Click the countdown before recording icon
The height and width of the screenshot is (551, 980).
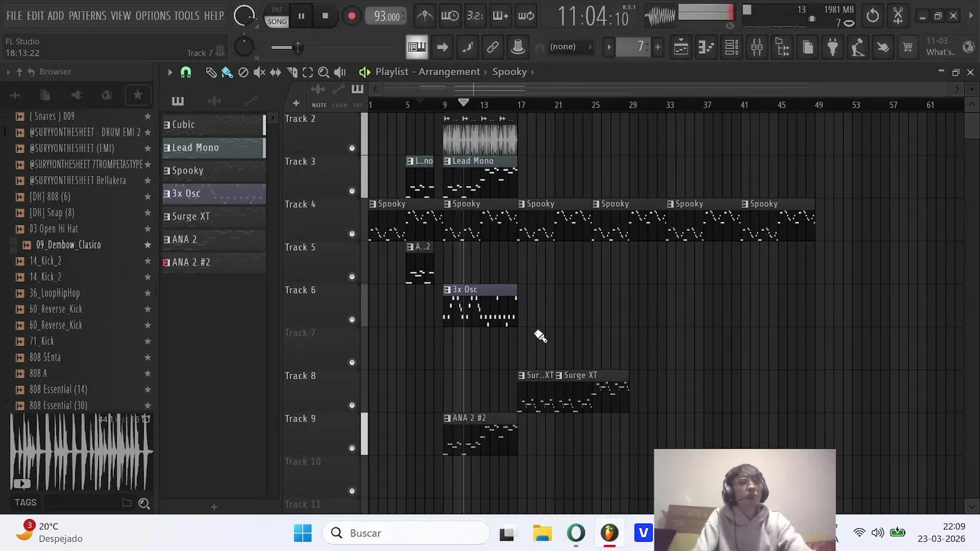(475, 15)
